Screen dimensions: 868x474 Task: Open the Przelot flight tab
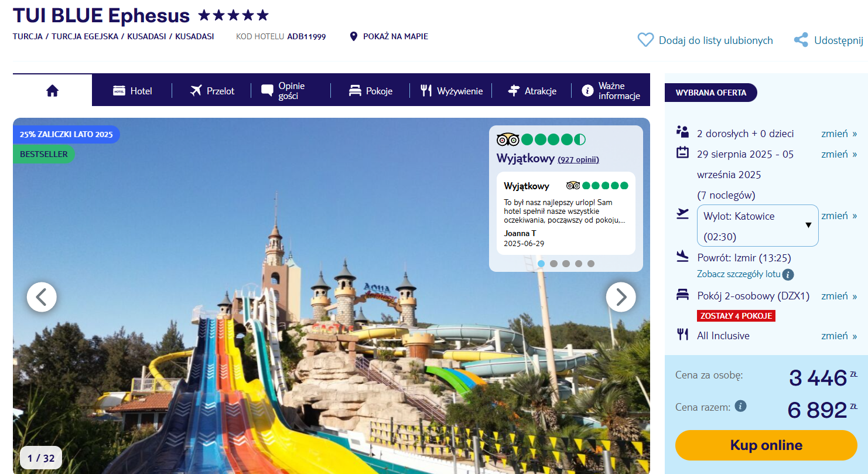click(212, 91)
